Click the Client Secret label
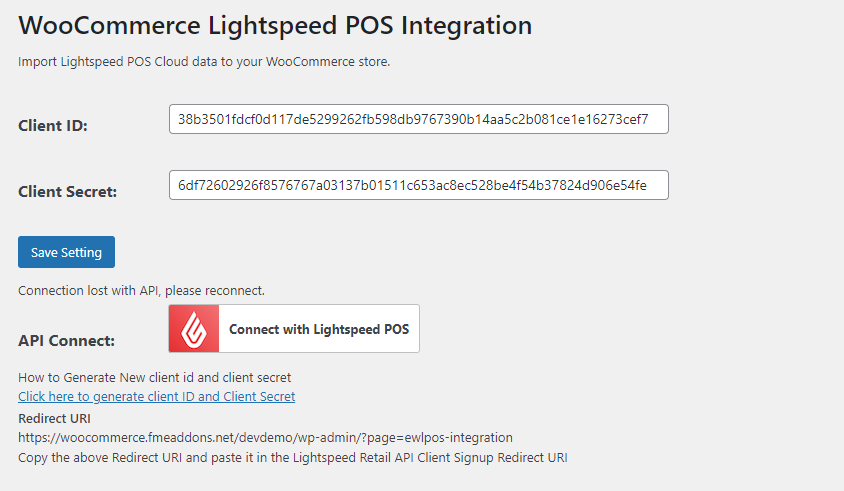Screen dimensions: 844x491 tap(67, 192)
